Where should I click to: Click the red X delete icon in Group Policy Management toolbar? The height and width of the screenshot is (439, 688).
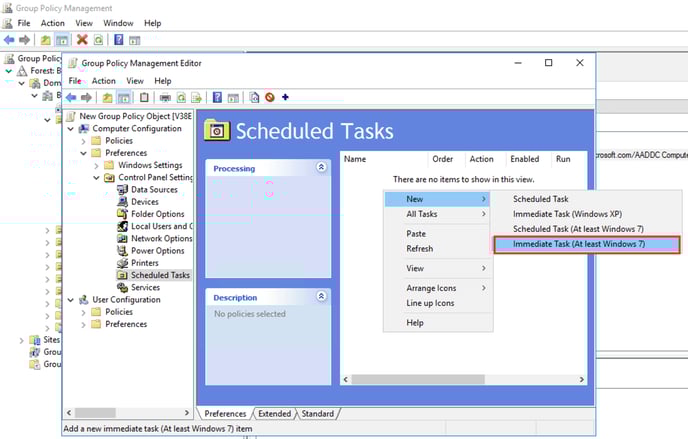tap(82, 40)
